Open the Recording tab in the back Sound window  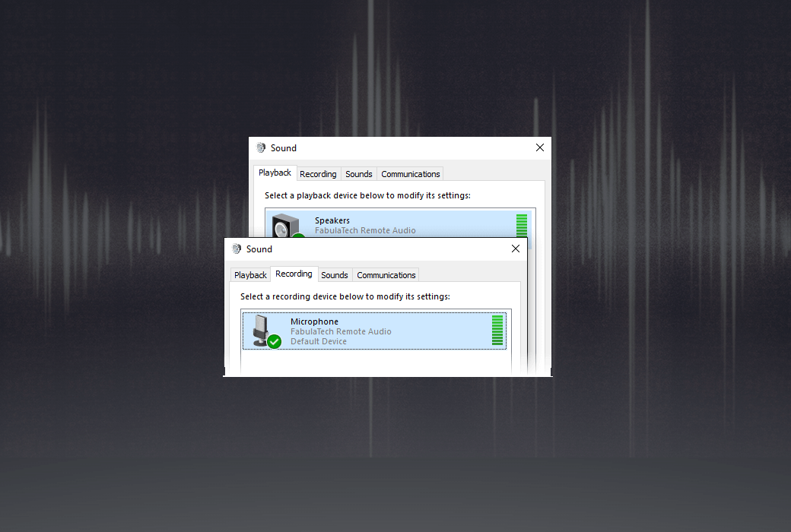319,173
